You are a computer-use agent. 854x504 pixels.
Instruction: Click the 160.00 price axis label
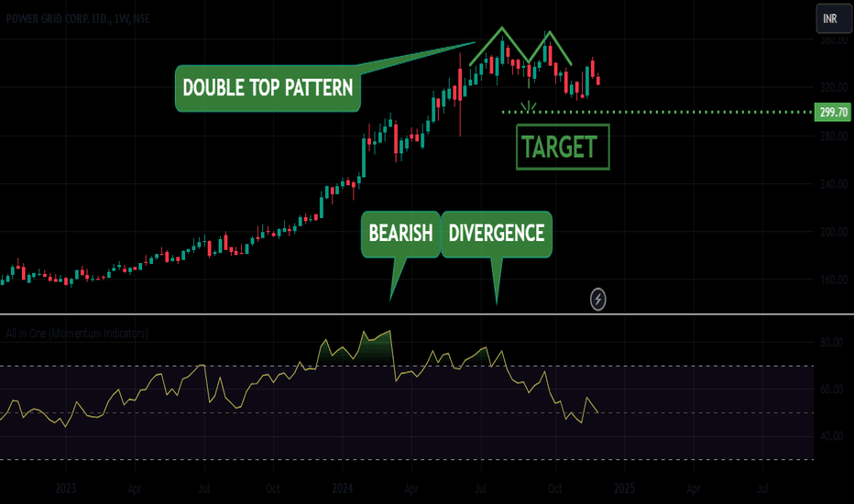834,279
